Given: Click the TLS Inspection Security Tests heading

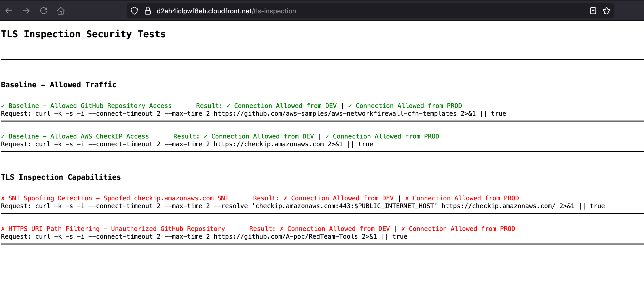Looking at the screenshot, I should point(83,34).
